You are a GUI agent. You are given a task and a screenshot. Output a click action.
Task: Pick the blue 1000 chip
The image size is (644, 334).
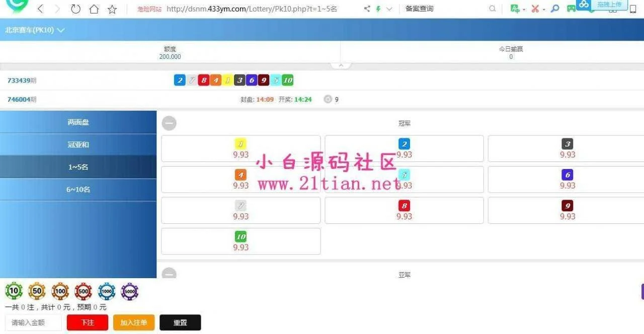[107, 291]
